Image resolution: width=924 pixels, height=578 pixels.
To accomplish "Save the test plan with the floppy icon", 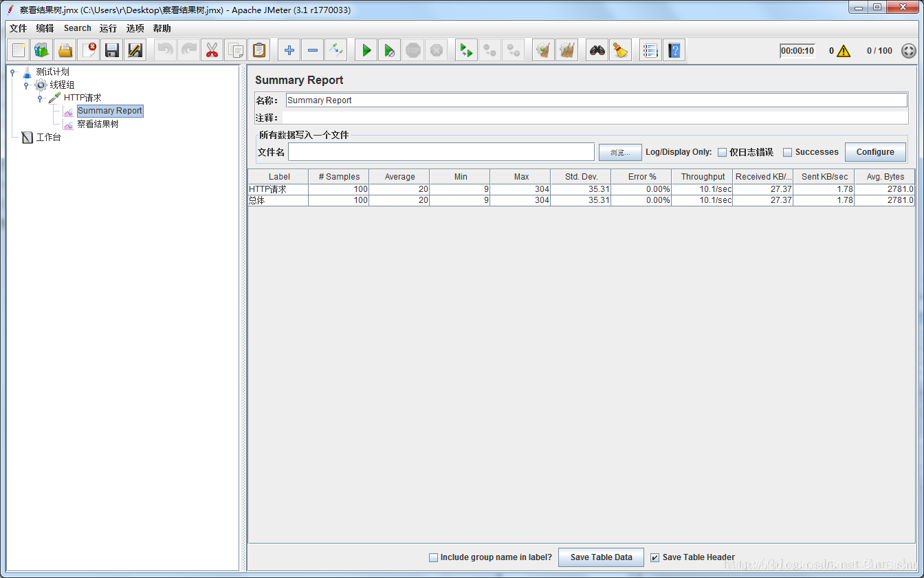I will click(112, 50).
